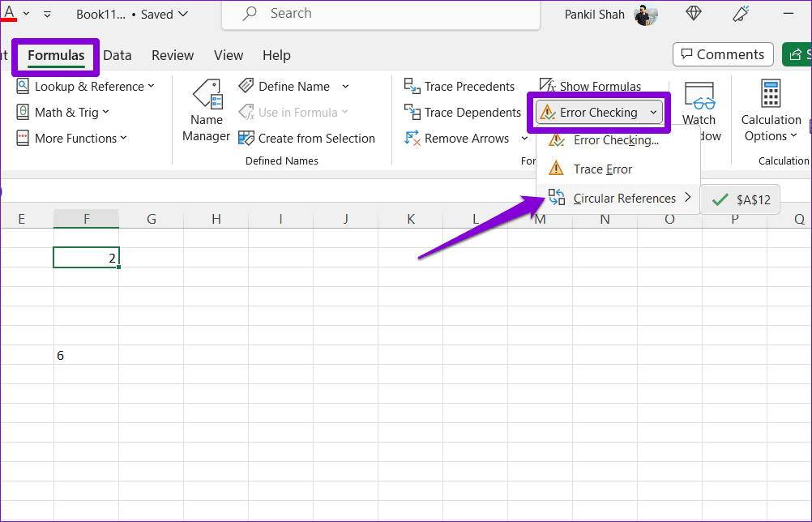Open the Watch Window
The width and height of the screenshot is (812, 522).
(x=699, y=105)
